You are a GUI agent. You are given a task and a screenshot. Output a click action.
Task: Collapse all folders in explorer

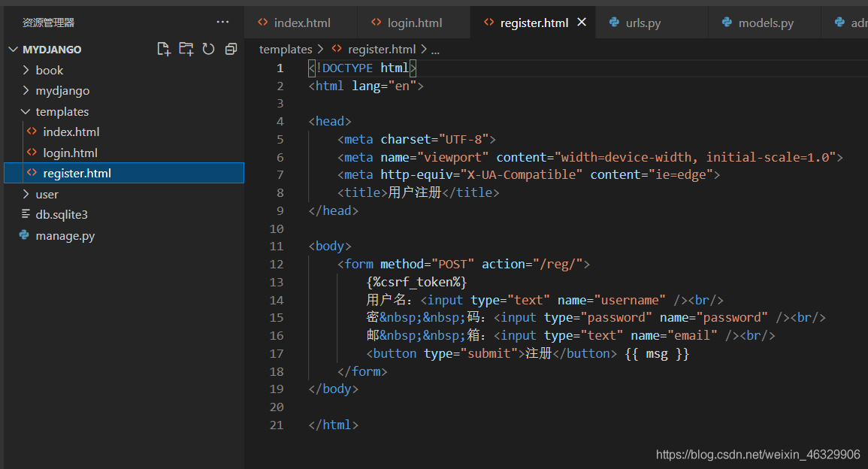[231, 49]
